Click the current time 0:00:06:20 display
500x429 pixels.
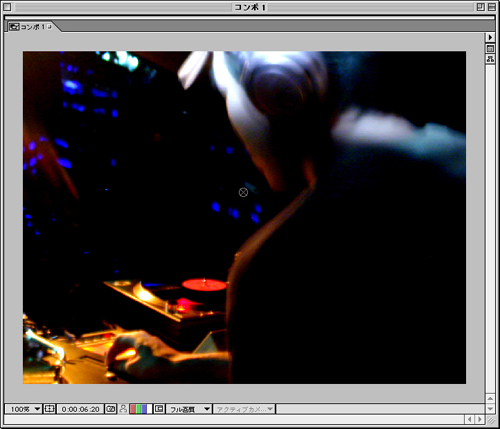click(80, 409)
